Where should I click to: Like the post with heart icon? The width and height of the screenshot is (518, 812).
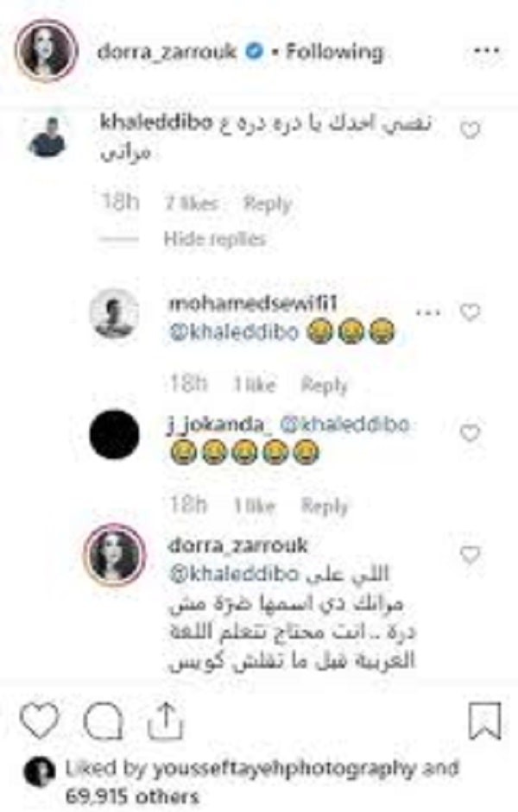pos(40,720)
